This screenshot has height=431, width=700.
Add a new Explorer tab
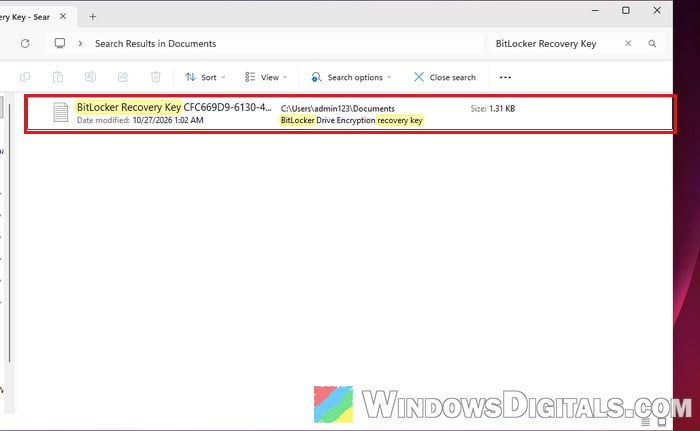tap(92, 17)
